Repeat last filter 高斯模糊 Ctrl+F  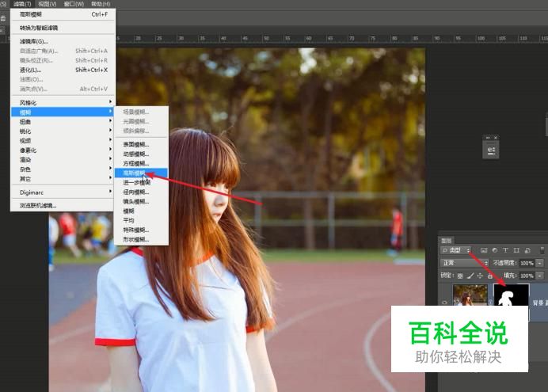click(63, 14)
